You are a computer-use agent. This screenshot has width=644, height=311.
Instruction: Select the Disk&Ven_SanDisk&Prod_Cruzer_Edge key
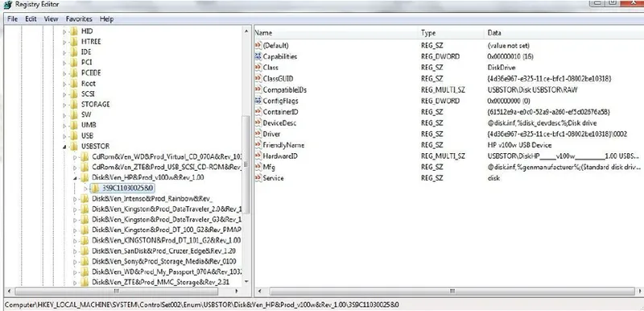click(163, 251)
